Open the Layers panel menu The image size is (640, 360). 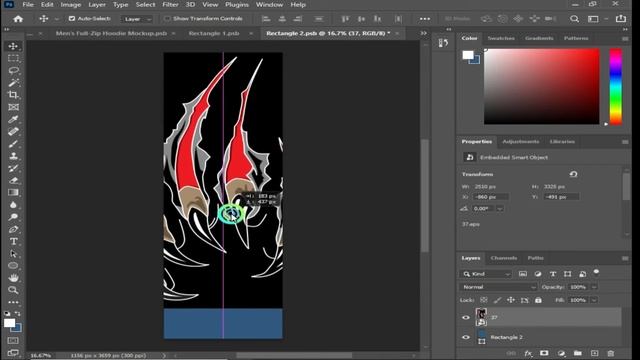[x=625, y=258]
